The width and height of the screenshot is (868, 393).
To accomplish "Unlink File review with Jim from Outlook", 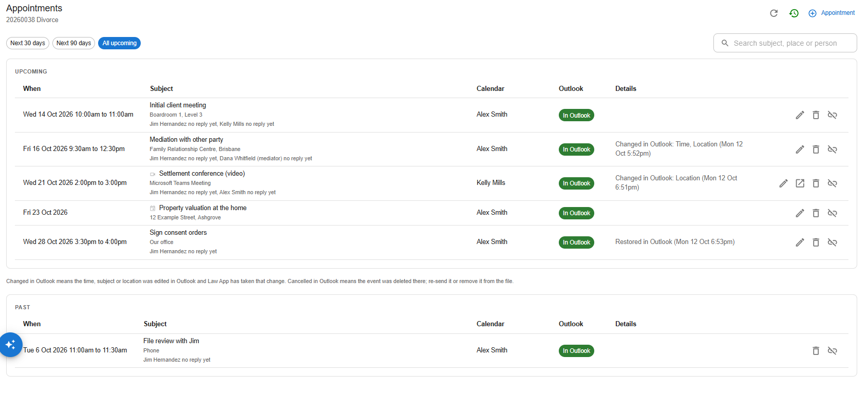I will 833,351.
